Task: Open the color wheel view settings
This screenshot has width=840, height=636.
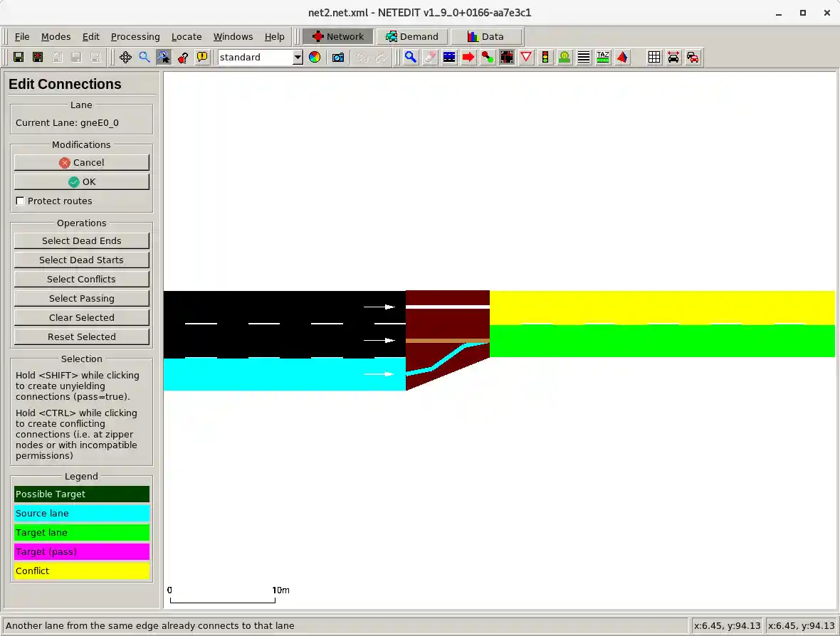Action: point(315,58)
